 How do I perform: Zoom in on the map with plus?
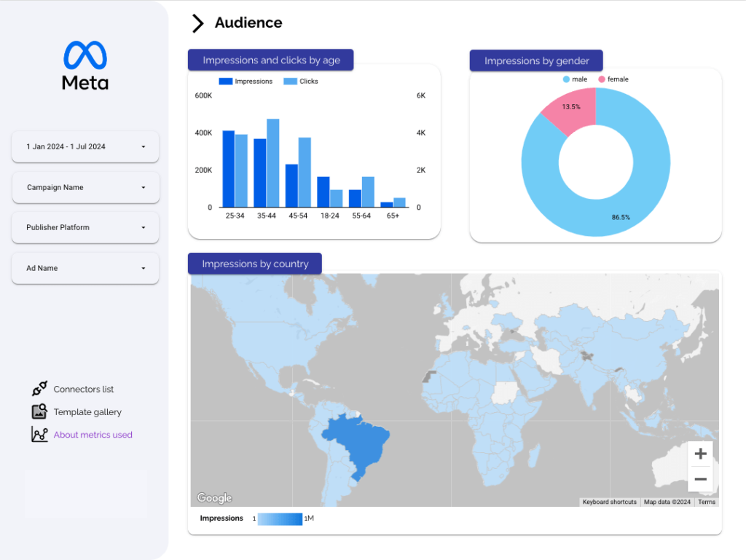[x=700, y=454]
